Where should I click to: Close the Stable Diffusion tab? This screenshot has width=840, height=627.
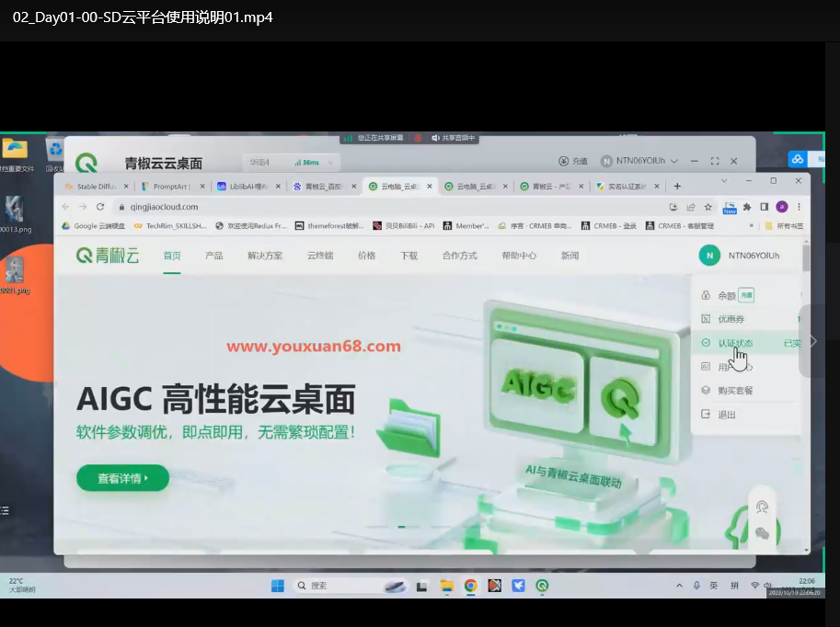(x=126, y=187)
